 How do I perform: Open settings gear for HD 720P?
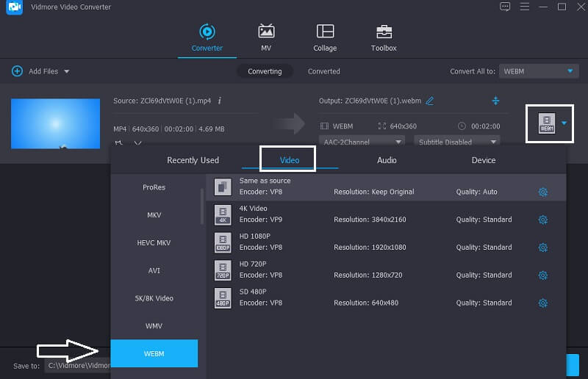[x=542, y=275]
